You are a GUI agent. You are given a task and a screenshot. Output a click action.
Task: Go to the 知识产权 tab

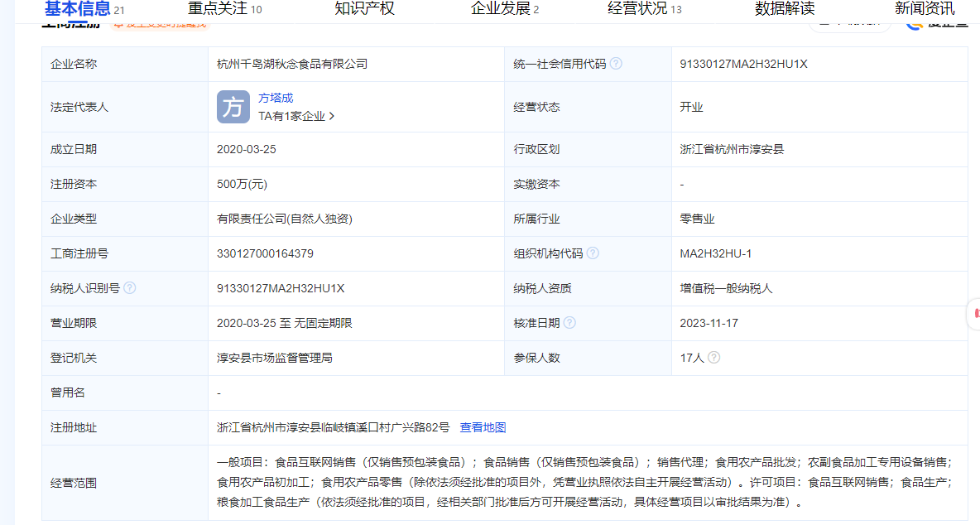click(364, 9)
